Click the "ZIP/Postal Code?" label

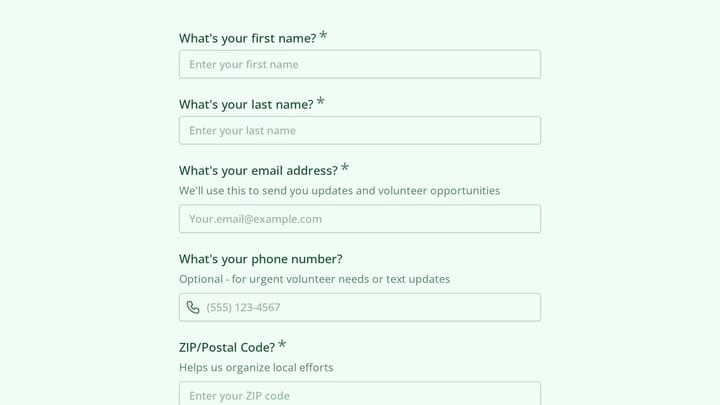[x=227, y=348]
